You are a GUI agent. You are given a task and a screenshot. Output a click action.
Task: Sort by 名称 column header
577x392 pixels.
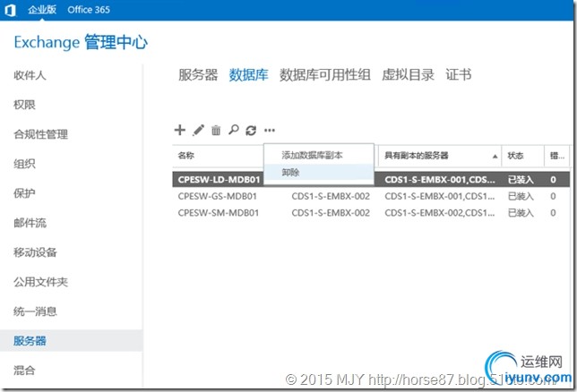[x=185, y=156]
